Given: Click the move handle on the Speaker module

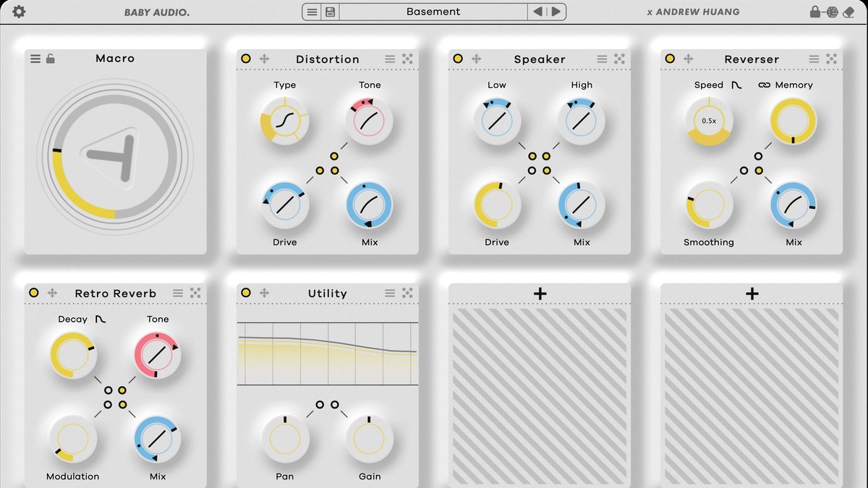Looking at the screenshot, I should (x=476, y=59).
